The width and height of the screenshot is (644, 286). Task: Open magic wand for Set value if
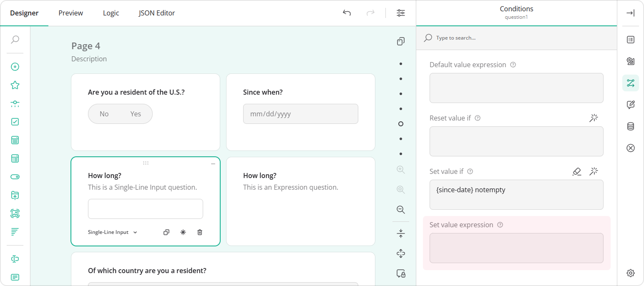[594, 171]
